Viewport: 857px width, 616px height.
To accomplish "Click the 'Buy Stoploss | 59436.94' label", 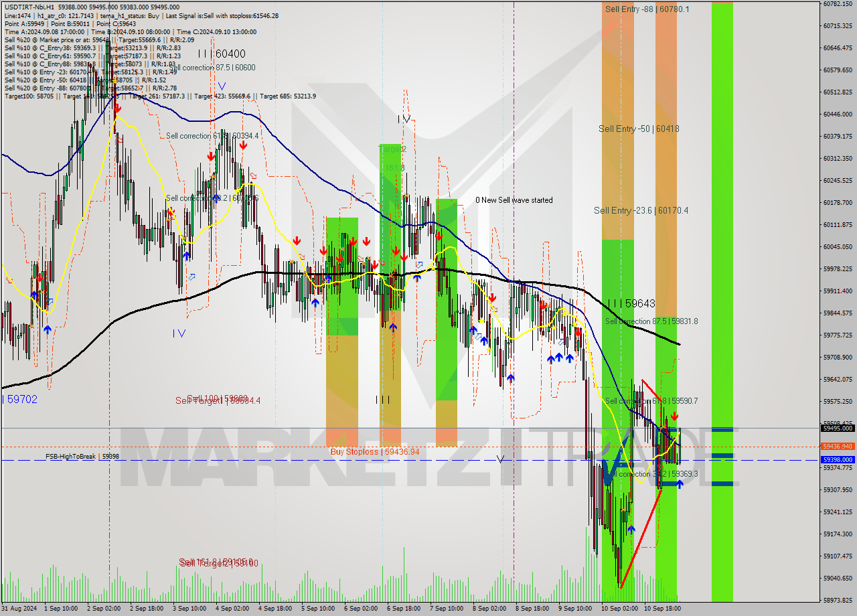I will pos(375,452).
